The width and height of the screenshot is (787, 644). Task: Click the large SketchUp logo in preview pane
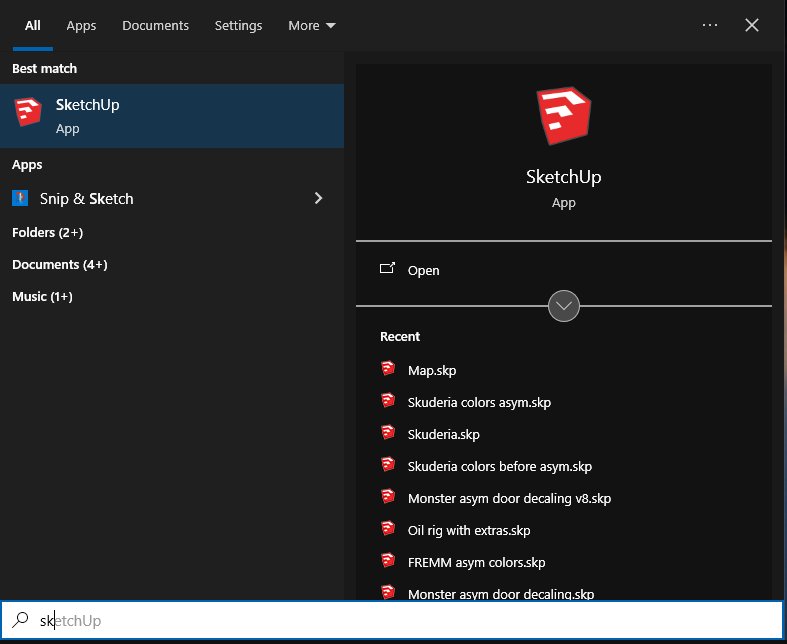[x=563, y=114]
